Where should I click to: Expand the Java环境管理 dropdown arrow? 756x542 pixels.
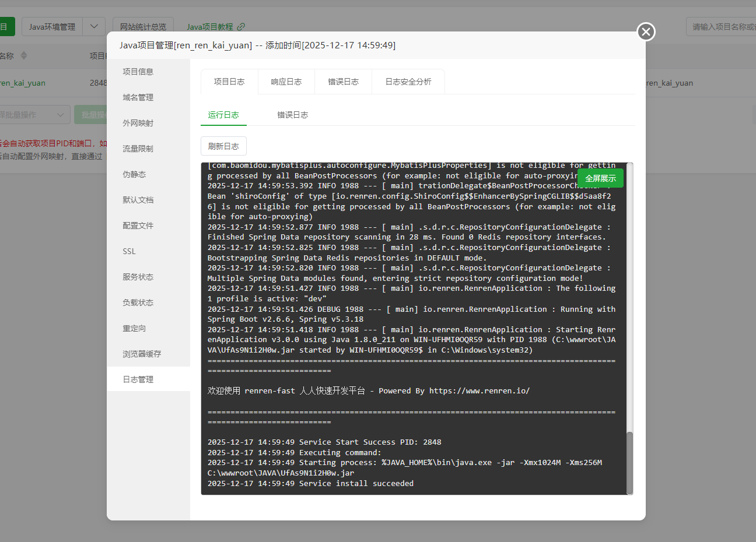pos(94,27)
